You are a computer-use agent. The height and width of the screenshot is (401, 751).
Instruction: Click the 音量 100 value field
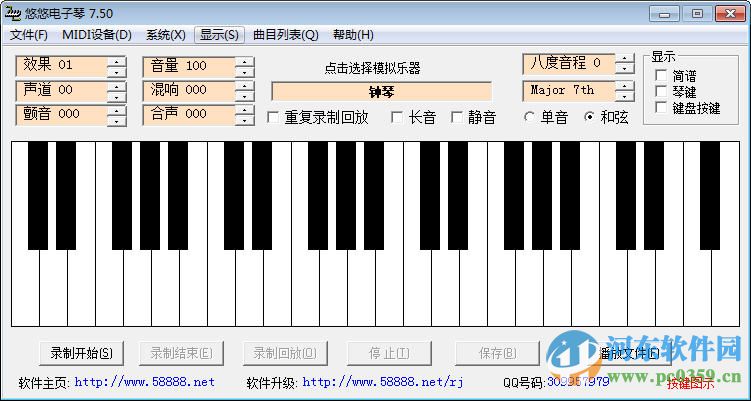tap(189, 67)
